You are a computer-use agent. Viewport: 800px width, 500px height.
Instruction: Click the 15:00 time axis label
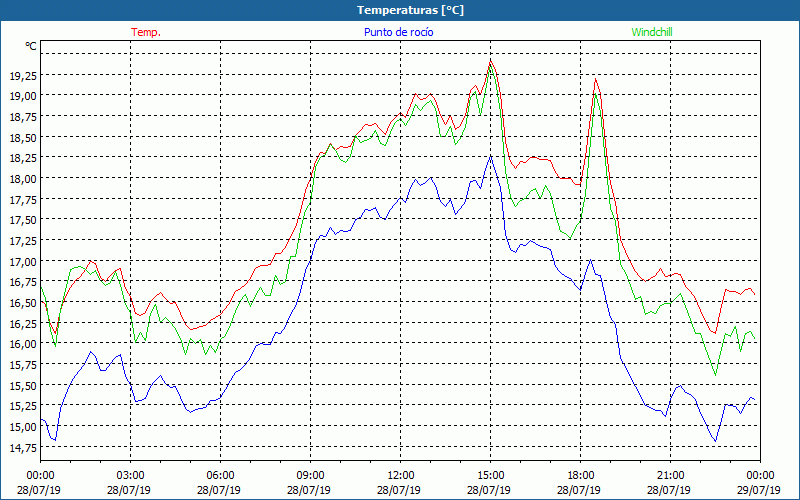[490, 476]
